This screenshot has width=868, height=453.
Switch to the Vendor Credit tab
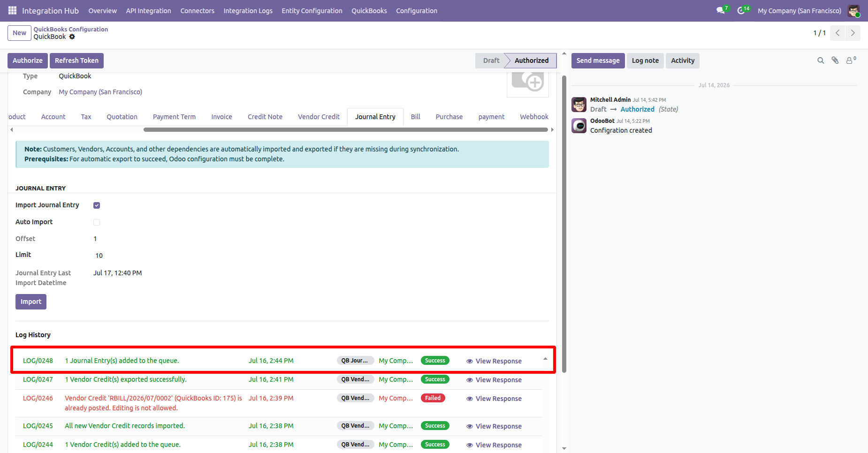tap(319, 117)
